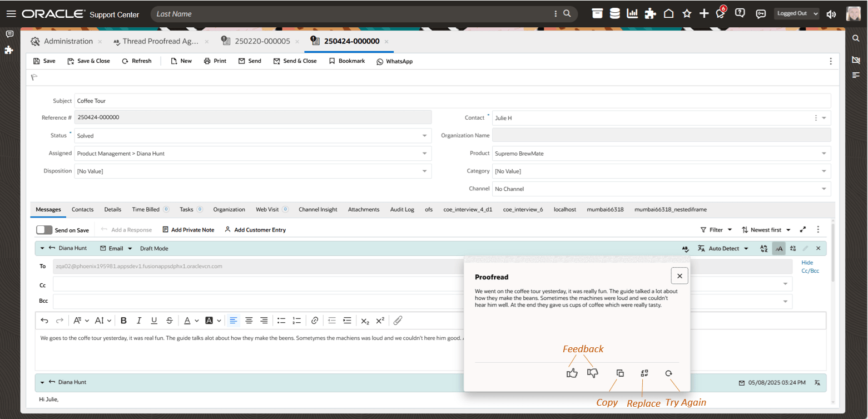The height and width of the screenshot is (419, 868).
Task: Click the Refresh button
Action: click(x=136, y=61)
